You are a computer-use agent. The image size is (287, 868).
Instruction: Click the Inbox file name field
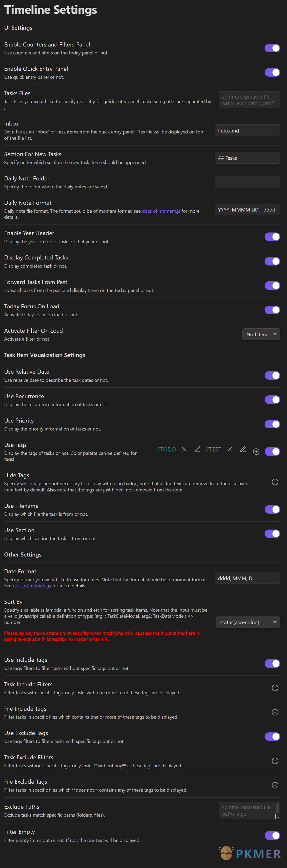point(247,130)
